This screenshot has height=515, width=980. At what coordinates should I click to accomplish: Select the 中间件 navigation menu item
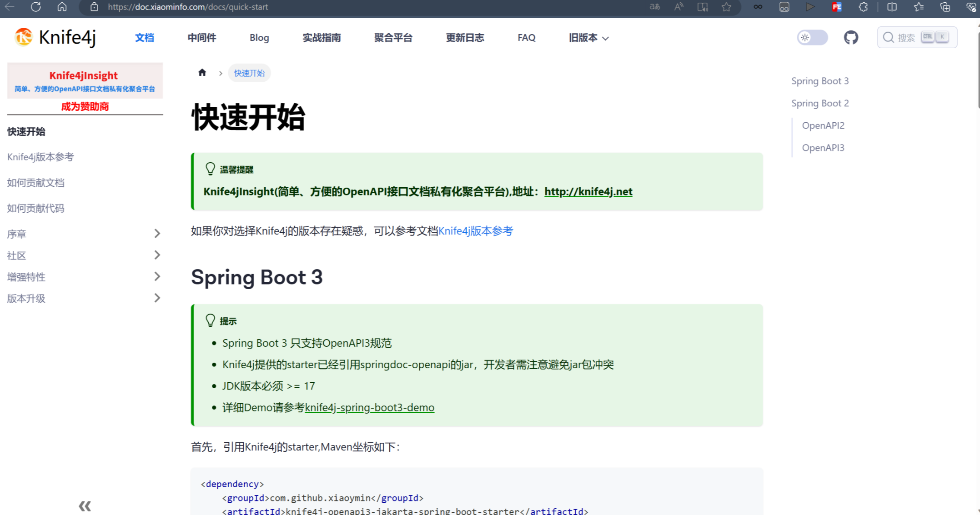201,38
